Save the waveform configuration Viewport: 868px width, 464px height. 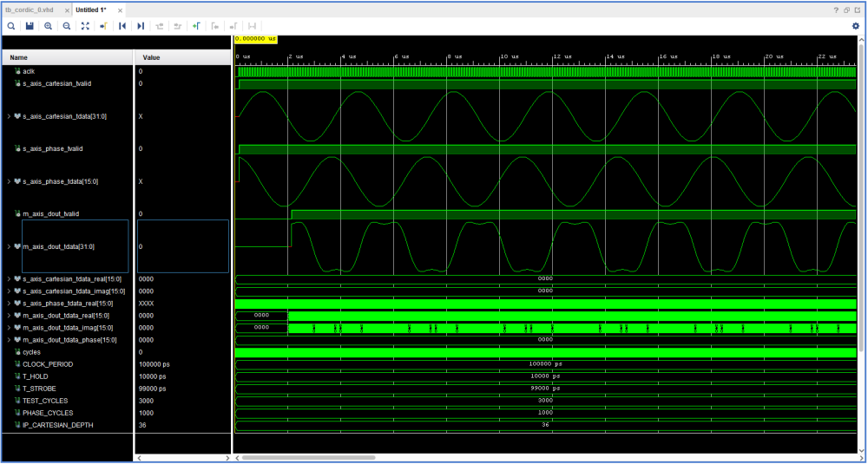30,26
